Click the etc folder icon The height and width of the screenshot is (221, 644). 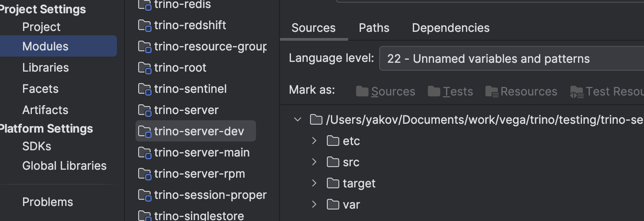[333, 141]
